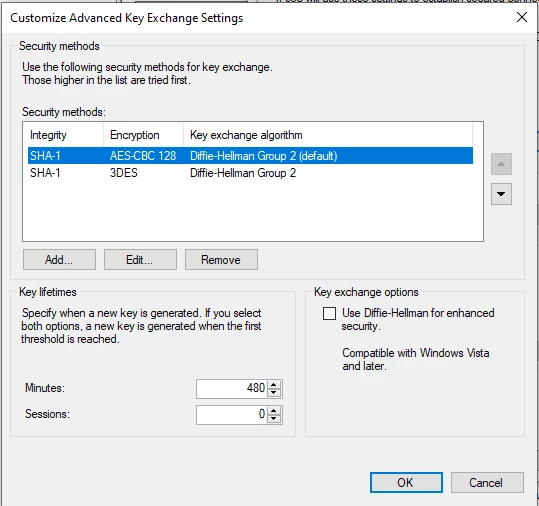
Task: Focus the Minutes input field
Action: 232,389
